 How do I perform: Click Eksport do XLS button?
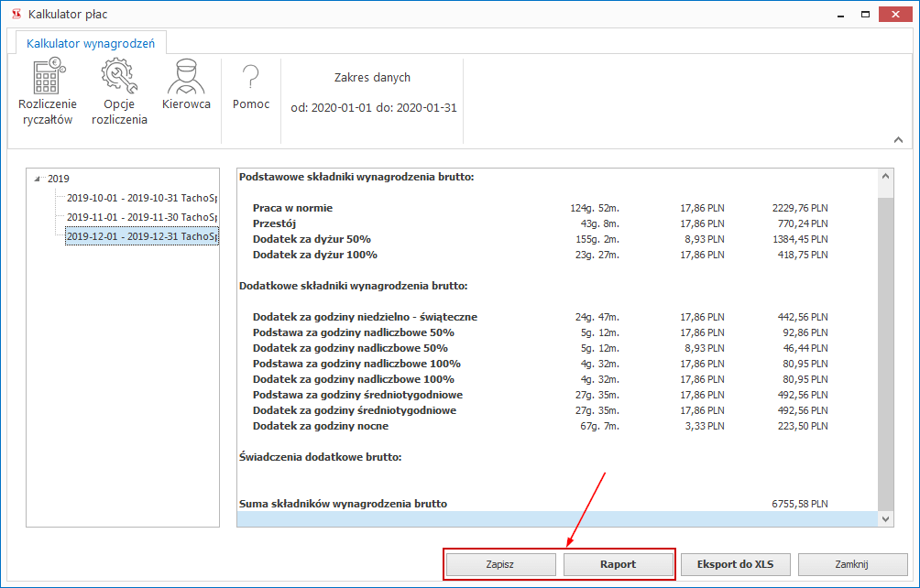point(735,564)
